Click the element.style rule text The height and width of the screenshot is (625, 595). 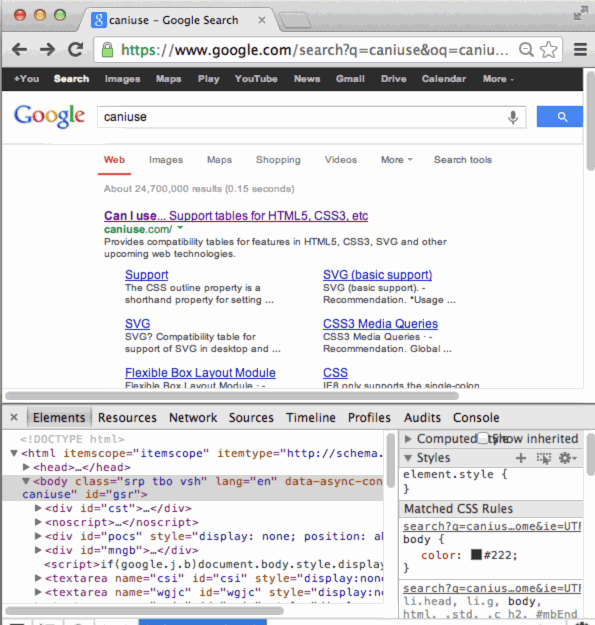click(455, 474)
